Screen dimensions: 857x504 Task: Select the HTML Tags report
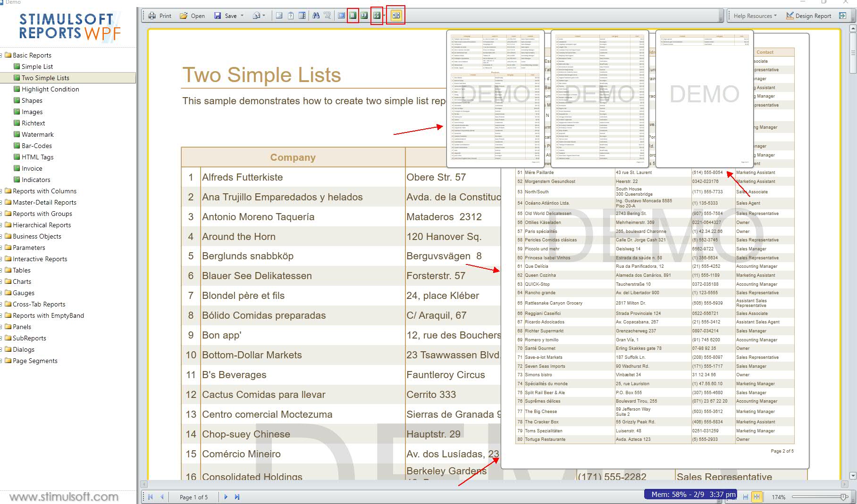pyautogui.click(x=37, y=157)
